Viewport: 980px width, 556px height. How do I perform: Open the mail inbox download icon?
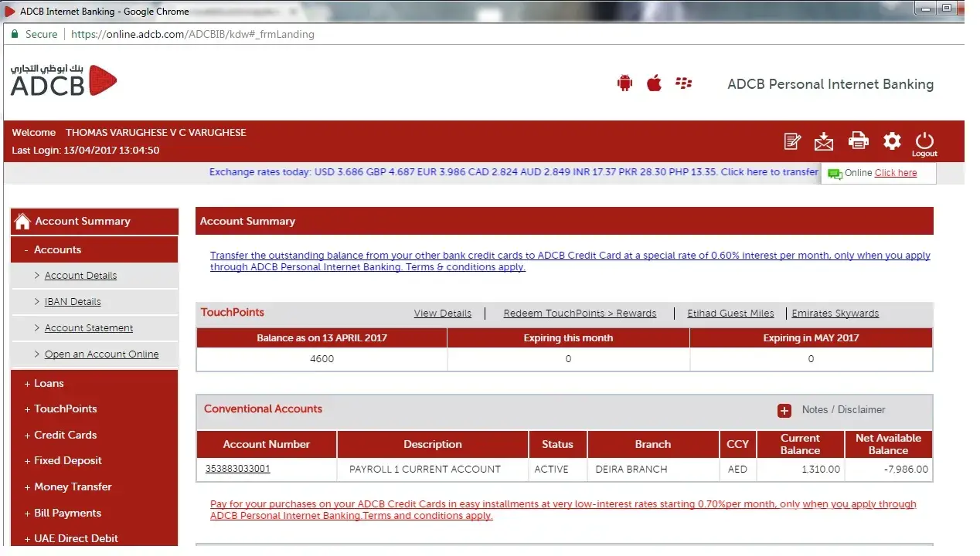tap(824, 141)
